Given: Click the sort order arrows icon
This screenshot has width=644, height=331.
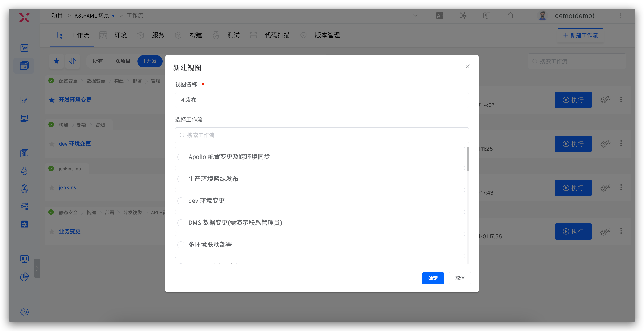Looking at the screenshot, I should [72, 61].
